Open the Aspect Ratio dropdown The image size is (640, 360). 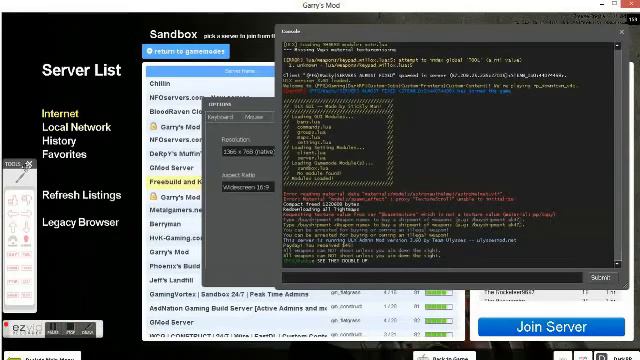[x=248, y=187]
